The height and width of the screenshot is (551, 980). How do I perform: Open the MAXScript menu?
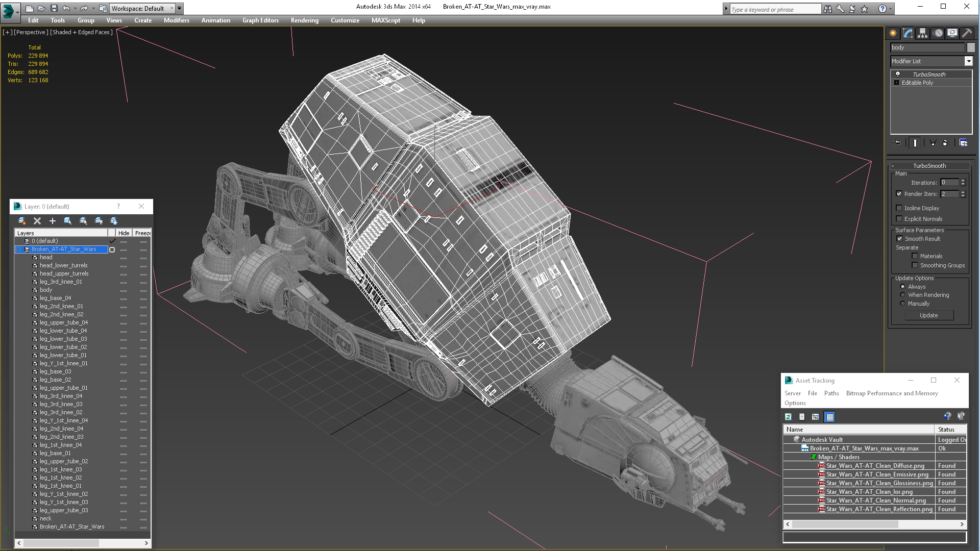(386, 20)
